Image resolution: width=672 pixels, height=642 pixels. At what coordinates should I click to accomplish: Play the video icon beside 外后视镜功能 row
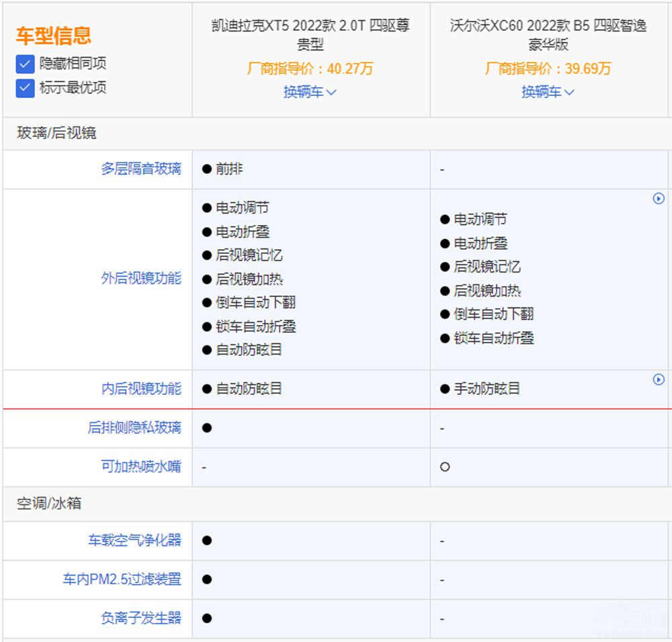point(659,198)
